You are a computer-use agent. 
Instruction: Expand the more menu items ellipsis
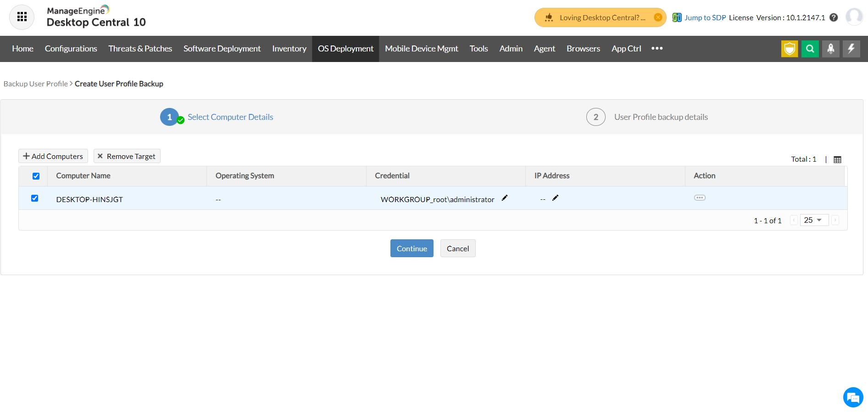point(657,49)
